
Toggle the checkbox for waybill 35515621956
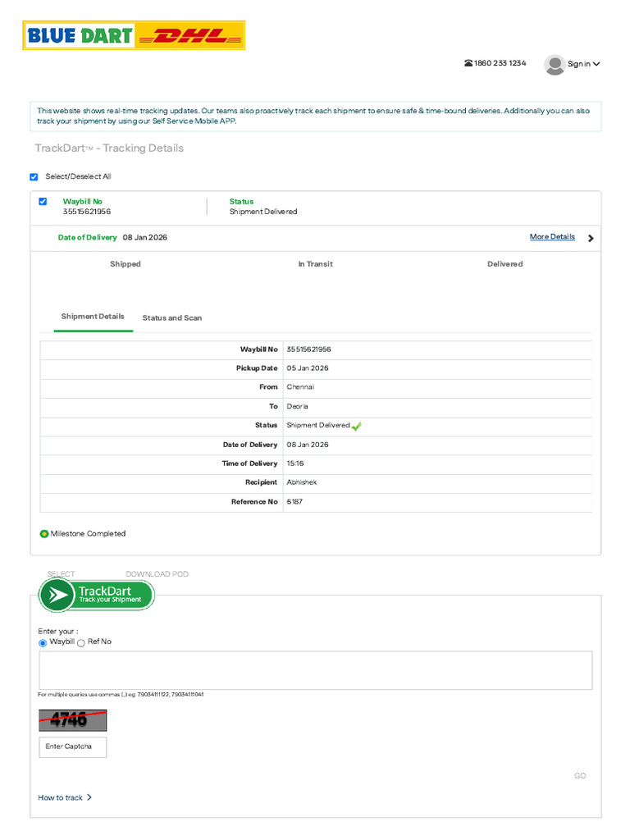coord(43,202)
